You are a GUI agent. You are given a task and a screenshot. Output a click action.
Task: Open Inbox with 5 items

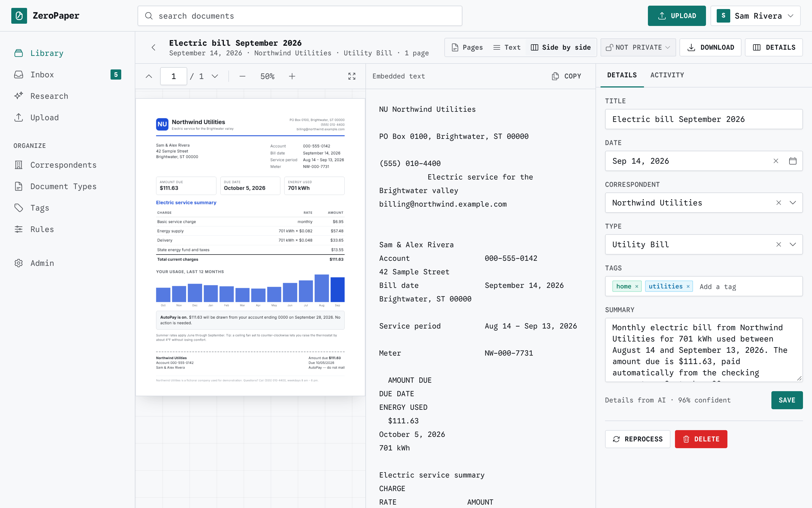pyautogui.click(x=67, y=75)
